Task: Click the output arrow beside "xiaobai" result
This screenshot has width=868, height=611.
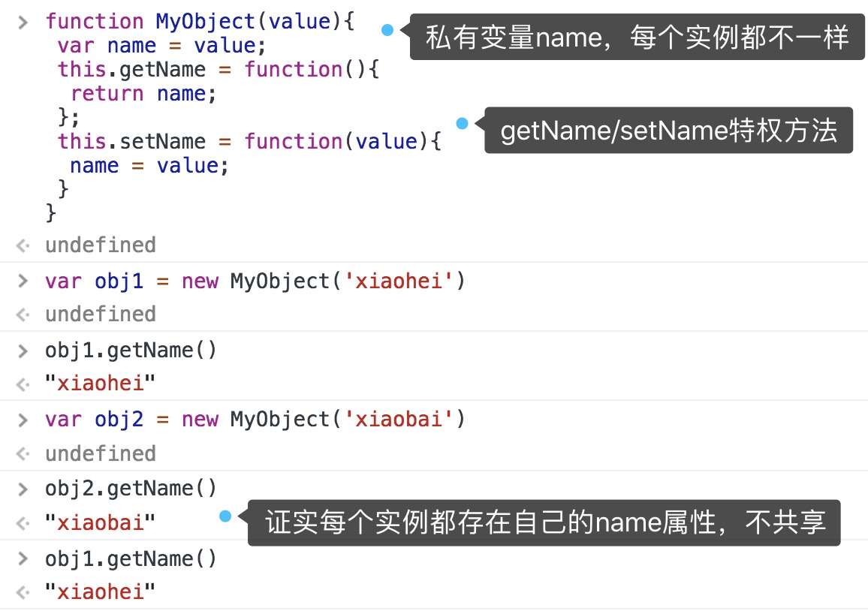Action: coord(23,522)
